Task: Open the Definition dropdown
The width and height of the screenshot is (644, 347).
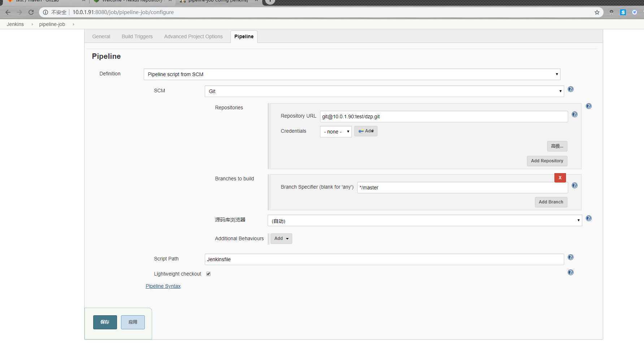Action: (x=352, y=74)
